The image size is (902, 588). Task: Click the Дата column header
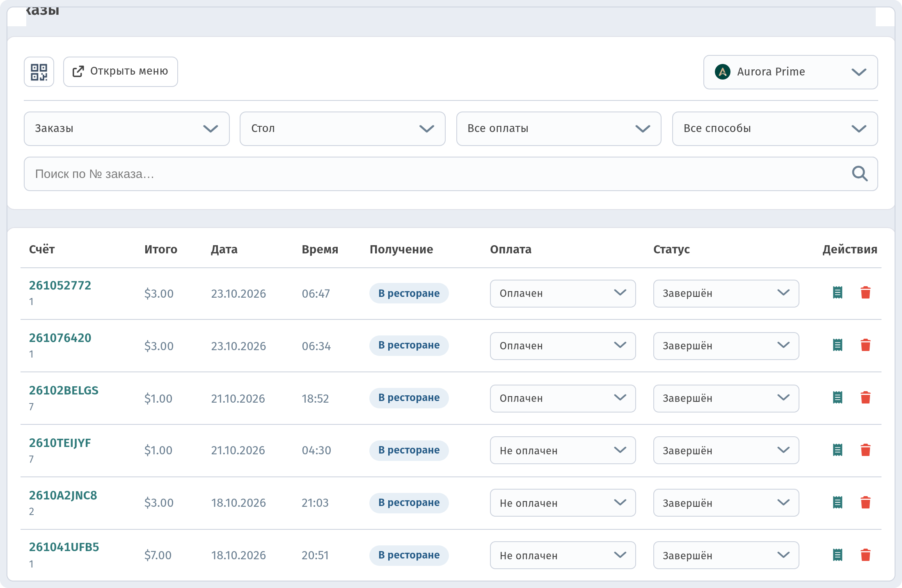coord(224,249)
